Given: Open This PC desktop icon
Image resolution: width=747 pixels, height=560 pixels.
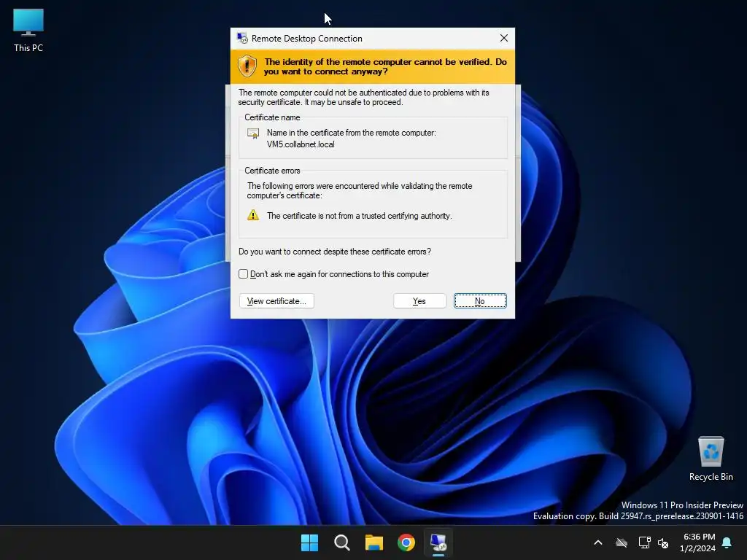Looking at the screenshot, I should pyautogui.click(x=28, y=31).
